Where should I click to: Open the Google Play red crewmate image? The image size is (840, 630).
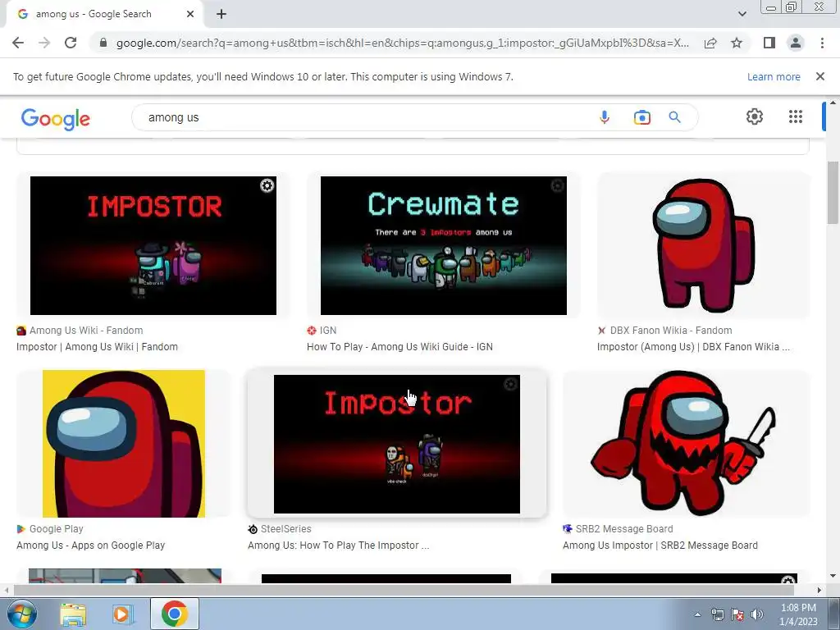tap(124, 444)
